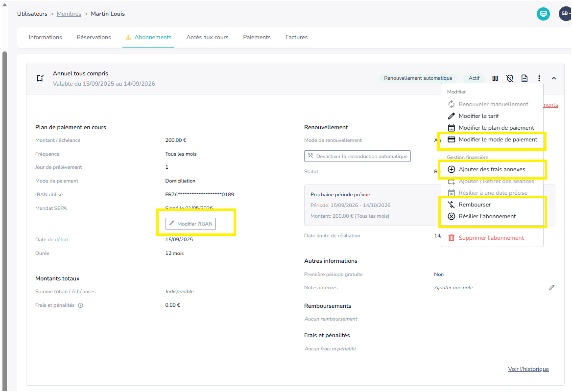Screen dimensions: 572x392
Task: Click the Aucun remboursement text
Action: point(331,319)
